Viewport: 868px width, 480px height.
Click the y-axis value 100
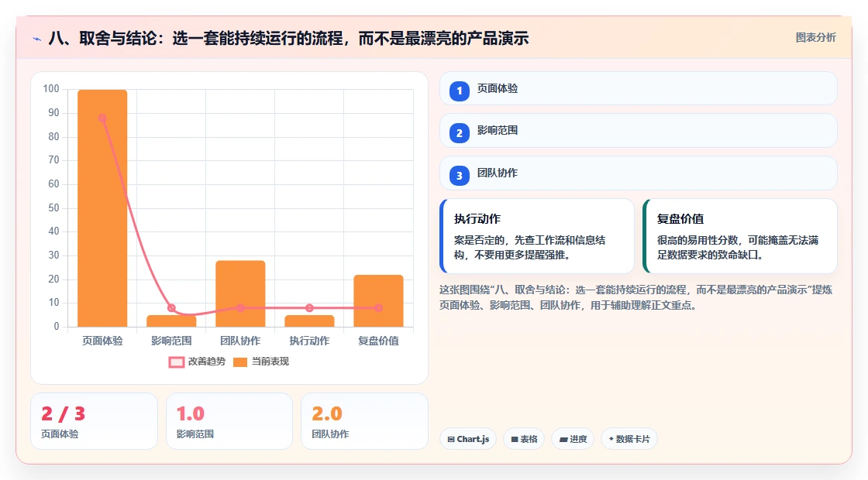point(51,89)
